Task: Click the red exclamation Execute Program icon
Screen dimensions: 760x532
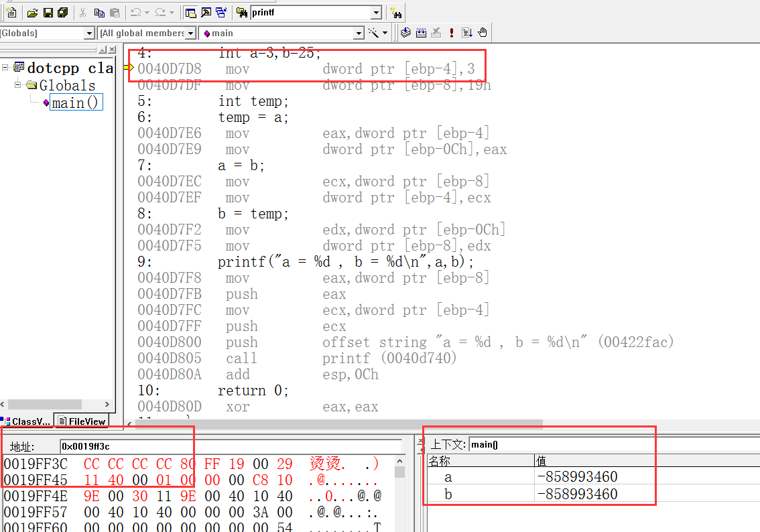Action: point(452,33)
